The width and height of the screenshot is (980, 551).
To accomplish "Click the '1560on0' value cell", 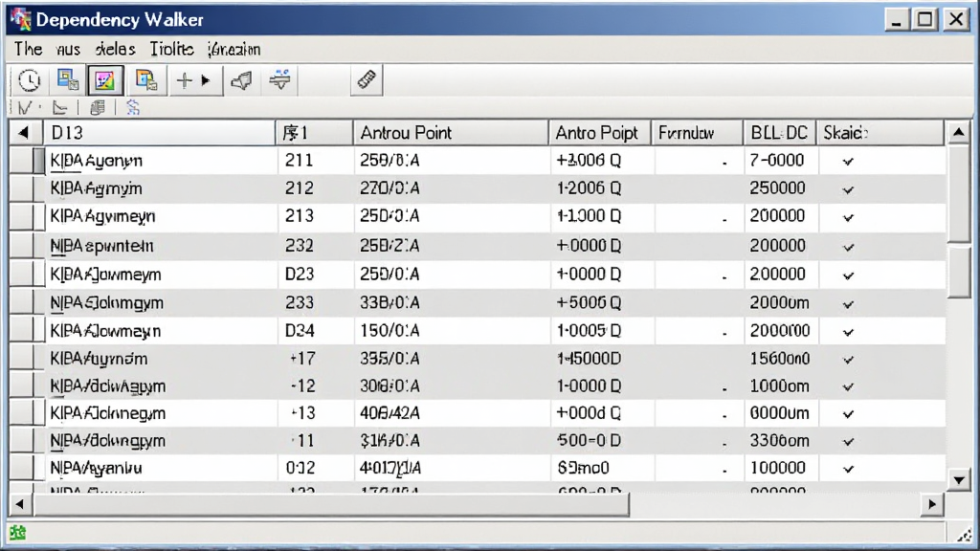I will [x=780, y=359].
